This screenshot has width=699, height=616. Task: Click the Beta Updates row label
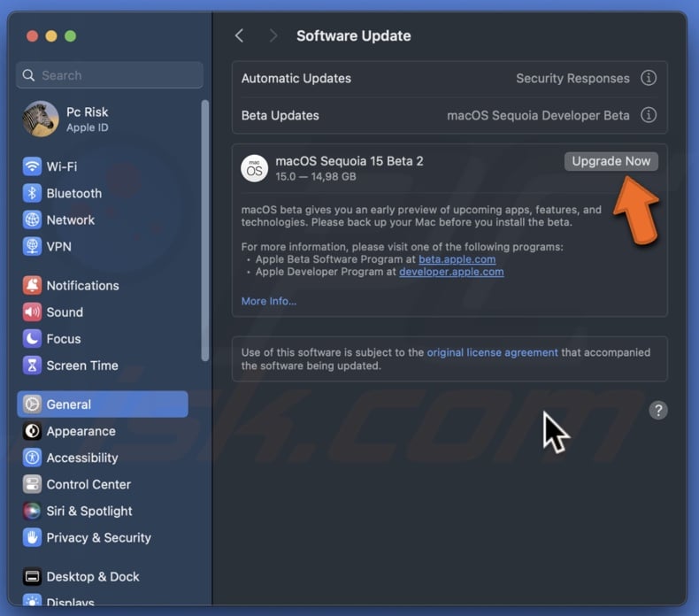(280, 115)
